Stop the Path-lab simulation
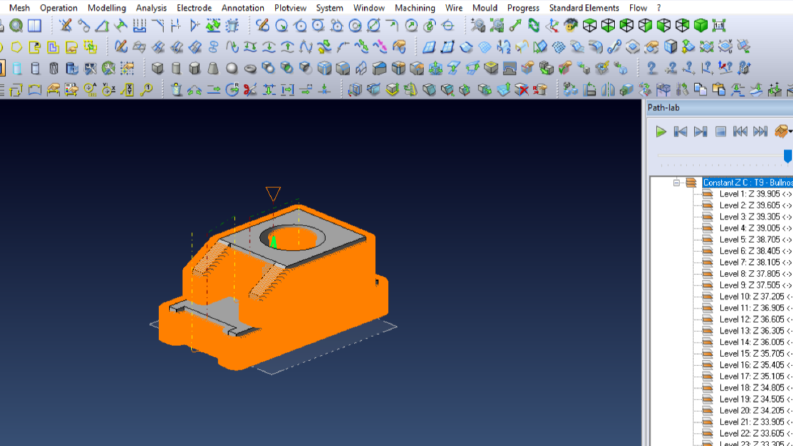The width and height of the screenshot is (793, 446). (x=721, y=131)
